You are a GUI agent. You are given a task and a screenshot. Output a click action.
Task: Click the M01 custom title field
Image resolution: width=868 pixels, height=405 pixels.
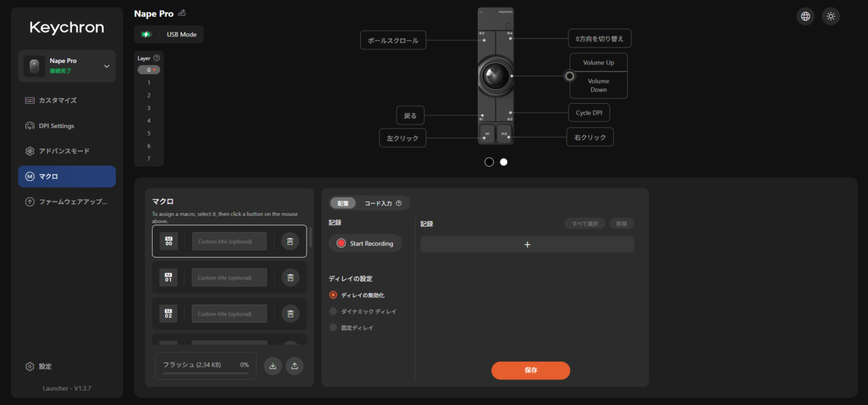tap(229, 277)
